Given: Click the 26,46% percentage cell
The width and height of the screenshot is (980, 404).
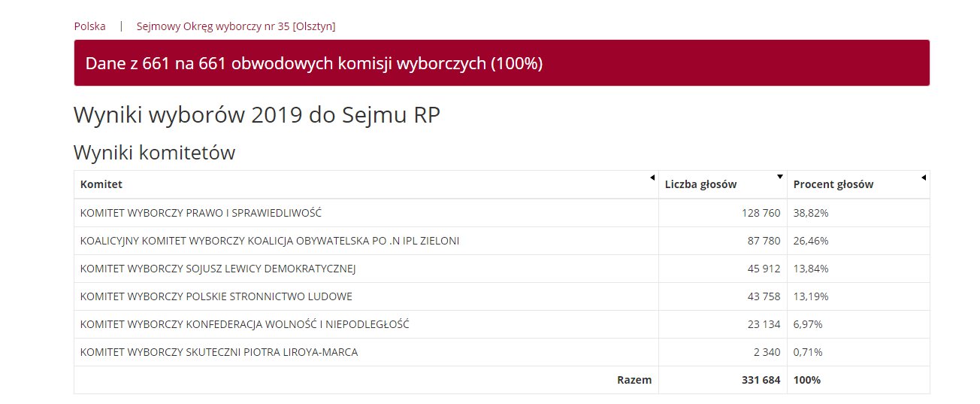Looking at the screenshot, I should pyautogui.click(x=858, y=241).
